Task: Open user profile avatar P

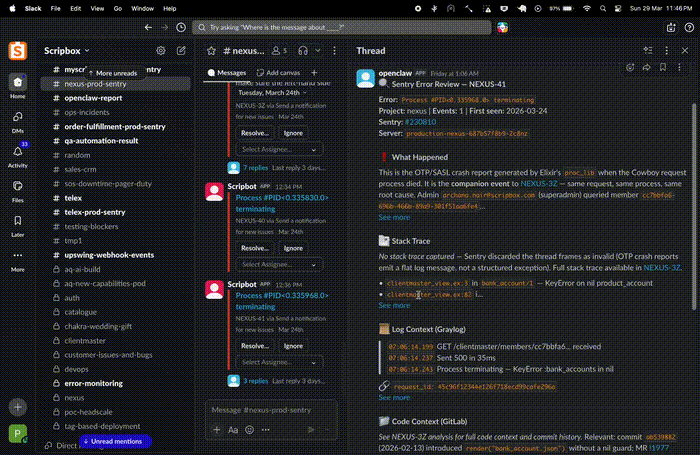Action: [18, 433]
